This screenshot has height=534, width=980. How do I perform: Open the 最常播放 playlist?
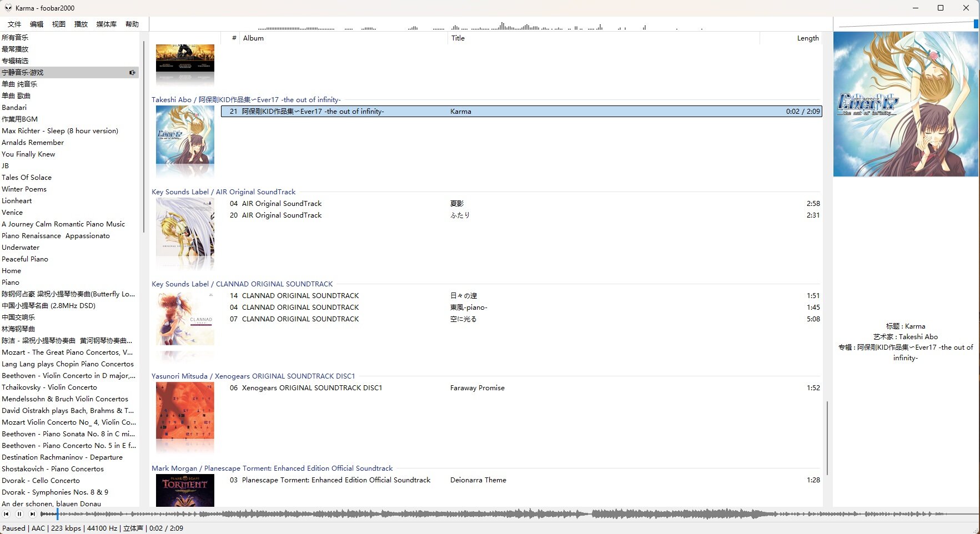pyautogui.click(x=69, y=49)
